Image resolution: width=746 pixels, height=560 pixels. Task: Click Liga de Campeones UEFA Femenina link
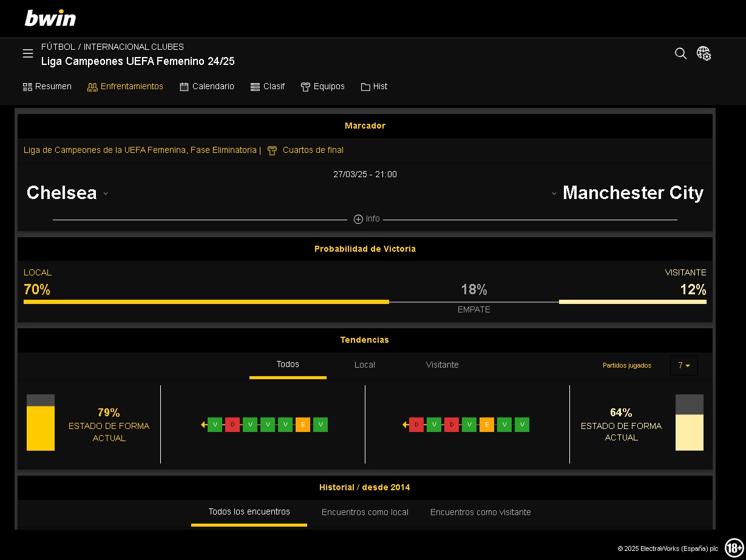tap(140, 150)
